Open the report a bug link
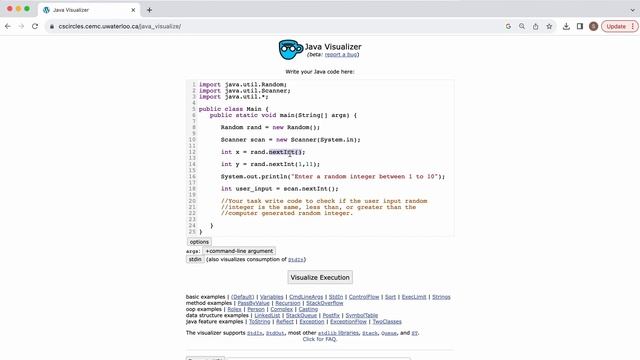This screenshot has height=360, width=640. 341,55
